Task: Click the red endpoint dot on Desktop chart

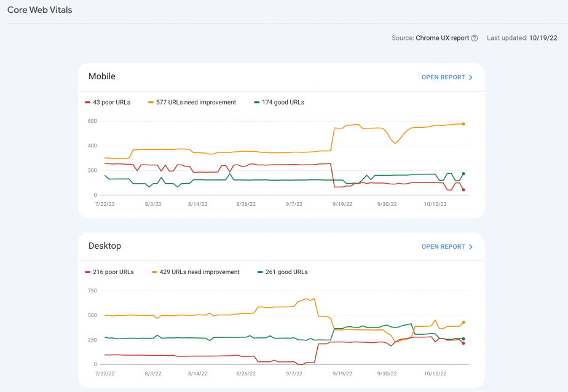Action: pyautogui.click(x=463, y=343)
